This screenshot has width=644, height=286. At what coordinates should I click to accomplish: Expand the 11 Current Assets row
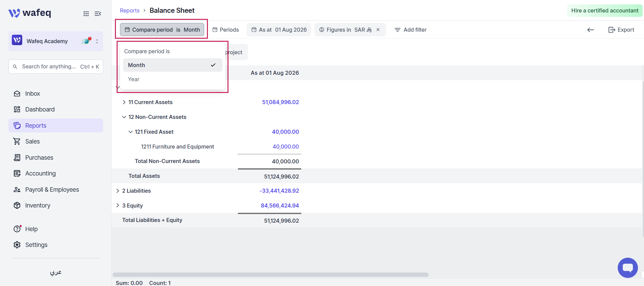[x=124, y=102]
